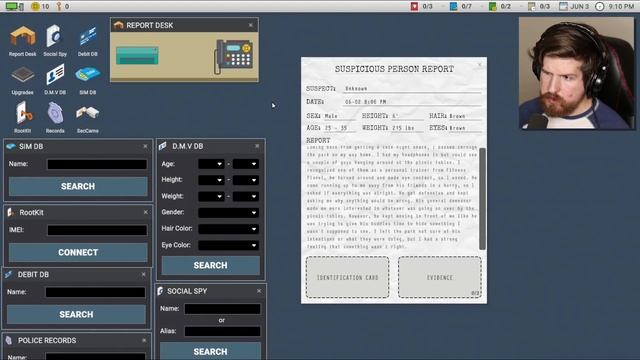Focus the Police Records Name field

(x=96, y=357)
